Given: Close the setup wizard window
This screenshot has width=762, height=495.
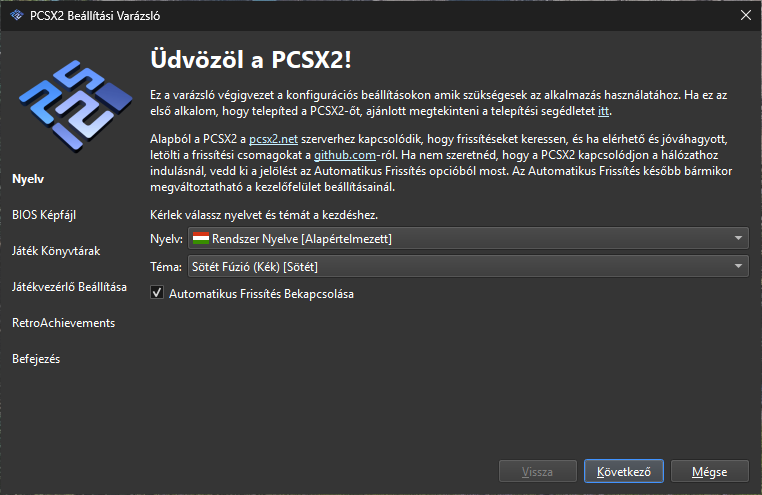Looking at the screenshot, I should pyautogui.click(x=745, y=16).
